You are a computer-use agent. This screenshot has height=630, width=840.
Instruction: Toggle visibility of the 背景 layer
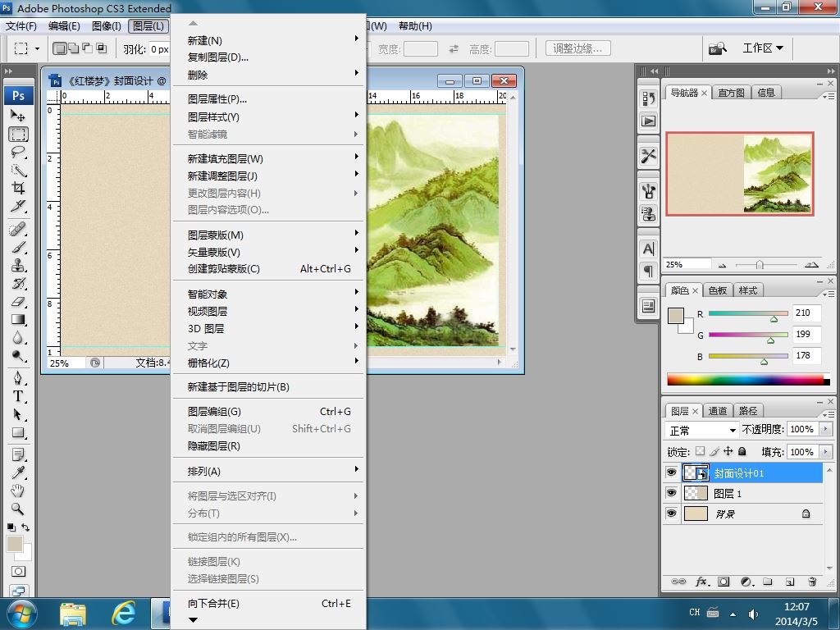(671, 514)
